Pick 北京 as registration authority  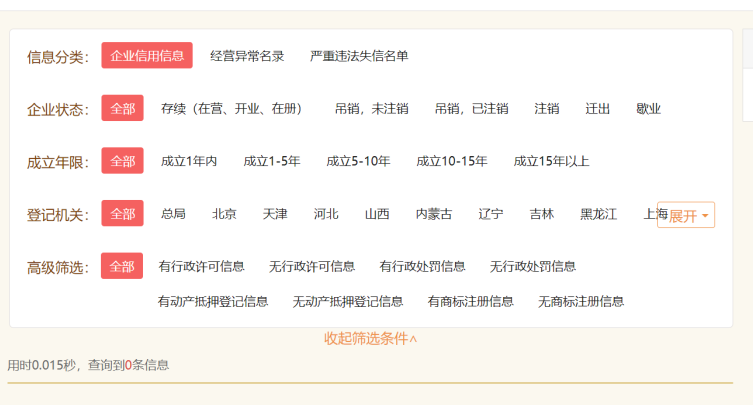(224, 214)
